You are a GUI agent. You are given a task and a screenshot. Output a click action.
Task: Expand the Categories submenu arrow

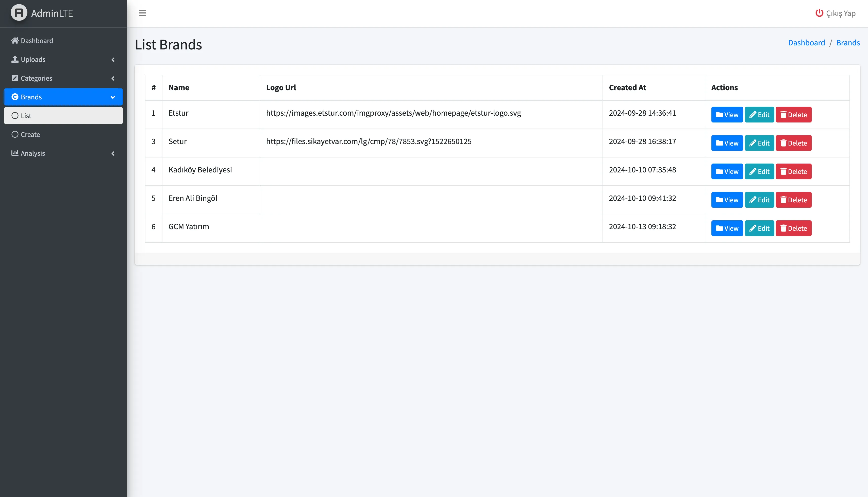click(113, 79)
